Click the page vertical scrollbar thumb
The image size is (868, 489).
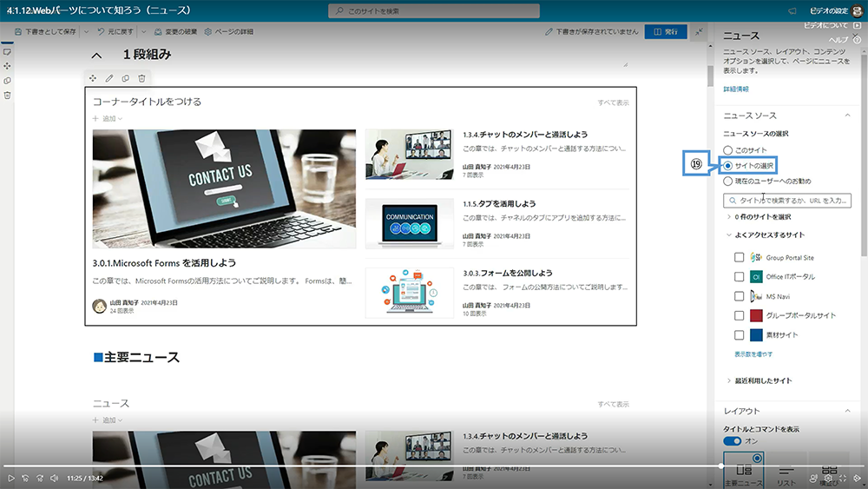tap(710, 76)
